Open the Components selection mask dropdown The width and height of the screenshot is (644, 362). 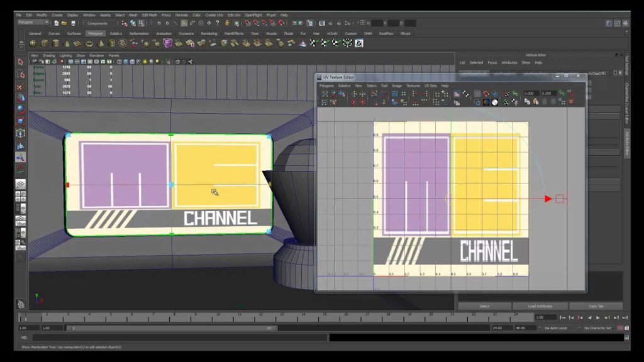pyautogui.click(x=99, y=23)
